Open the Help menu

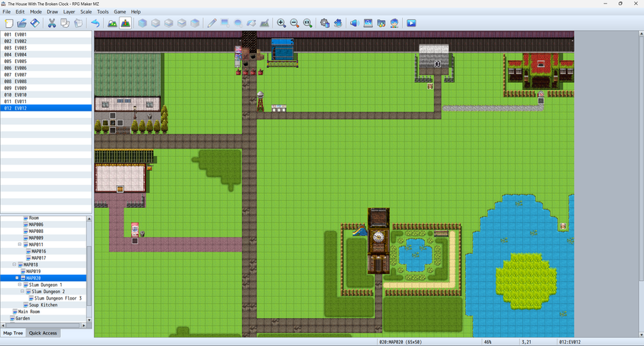click(135, 12)
